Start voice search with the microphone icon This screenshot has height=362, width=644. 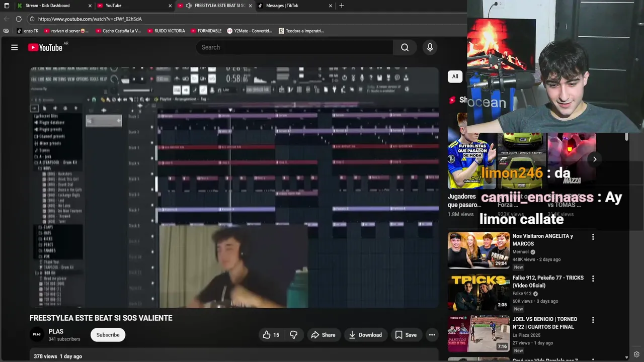click(430, 47)
